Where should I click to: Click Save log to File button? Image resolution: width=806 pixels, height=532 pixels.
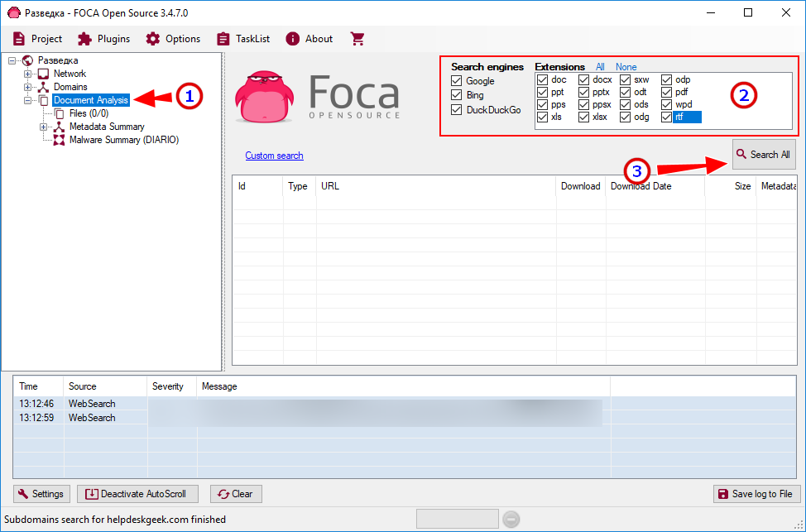756,494
